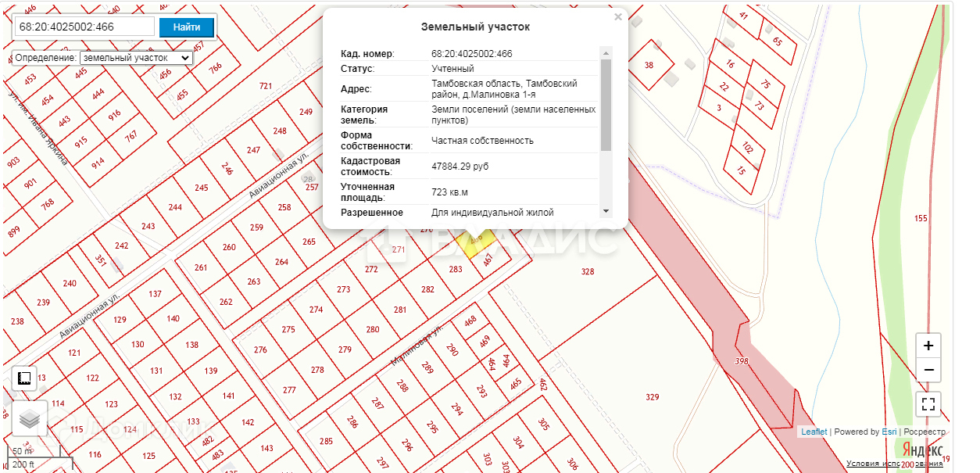Toggle fullscreen map view
980x473 pixels.
point(928,404)
